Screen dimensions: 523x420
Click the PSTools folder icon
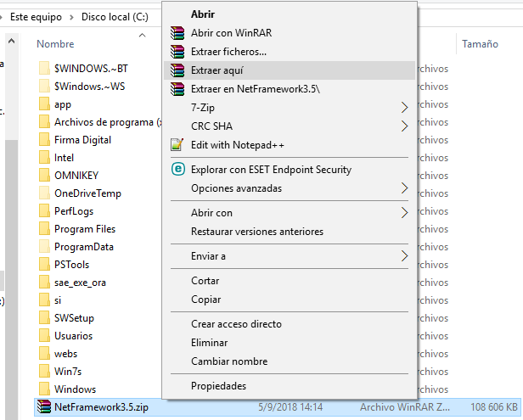pyautogui.click(x=46, y=265)
